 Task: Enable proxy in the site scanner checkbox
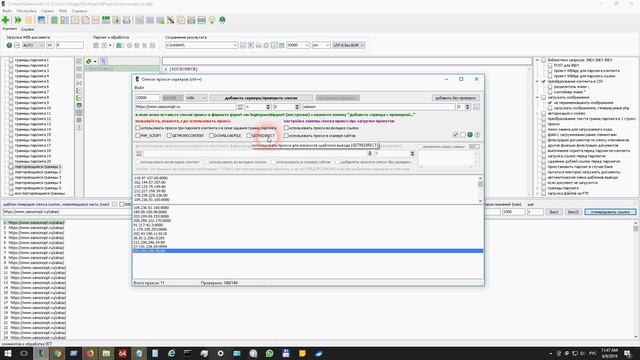coord(287,136)
